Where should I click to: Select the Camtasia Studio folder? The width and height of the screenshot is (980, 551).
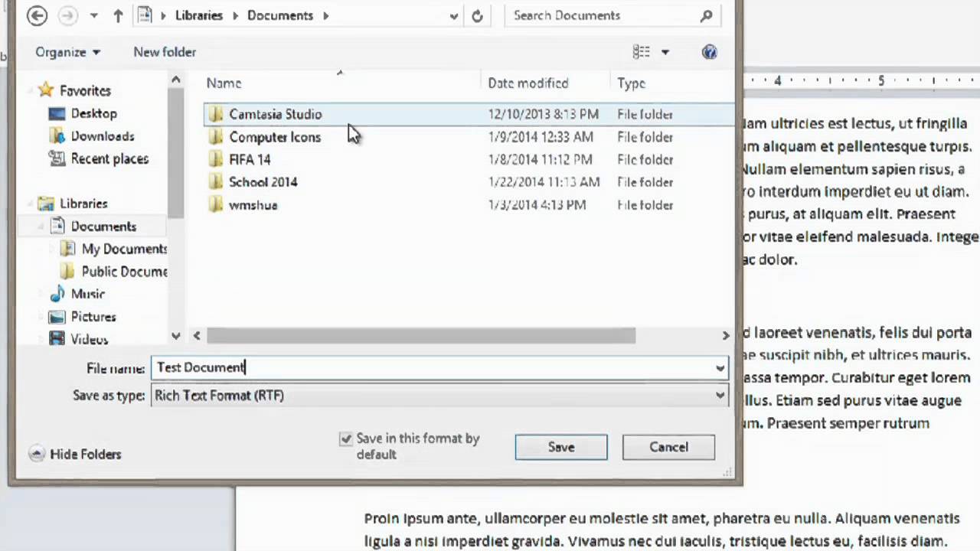(x=275, y=114)
